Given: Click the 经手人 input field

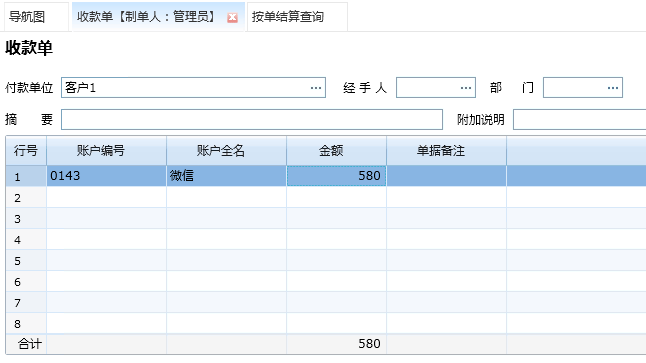Looking at the screenshot, I should coord(436,87).
